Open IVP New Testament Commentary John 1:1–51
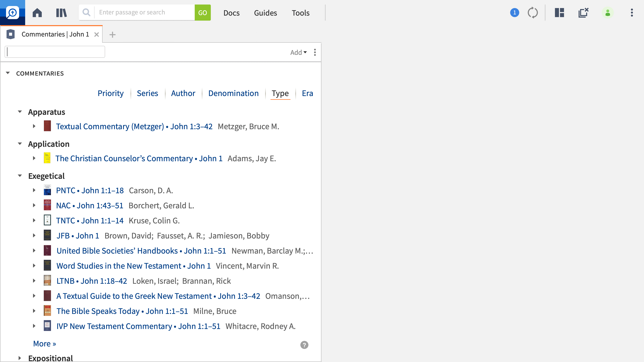Image resolution: width=644 pixels, height=362 pixels. coord(139,326)
